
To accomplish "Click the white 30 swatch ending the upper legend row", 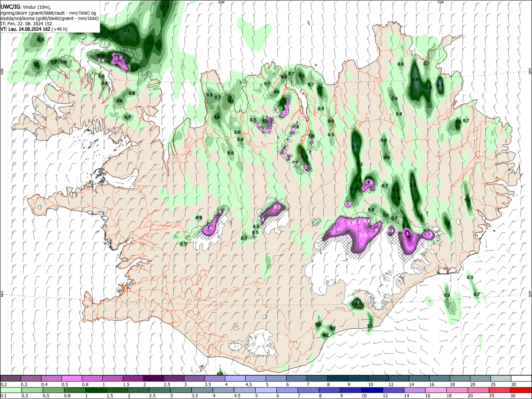I will coord(521,379).
